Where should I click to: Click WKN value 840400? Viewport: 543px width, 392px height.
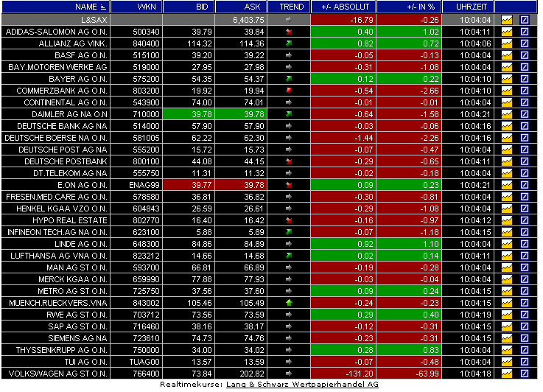point(146,43)
